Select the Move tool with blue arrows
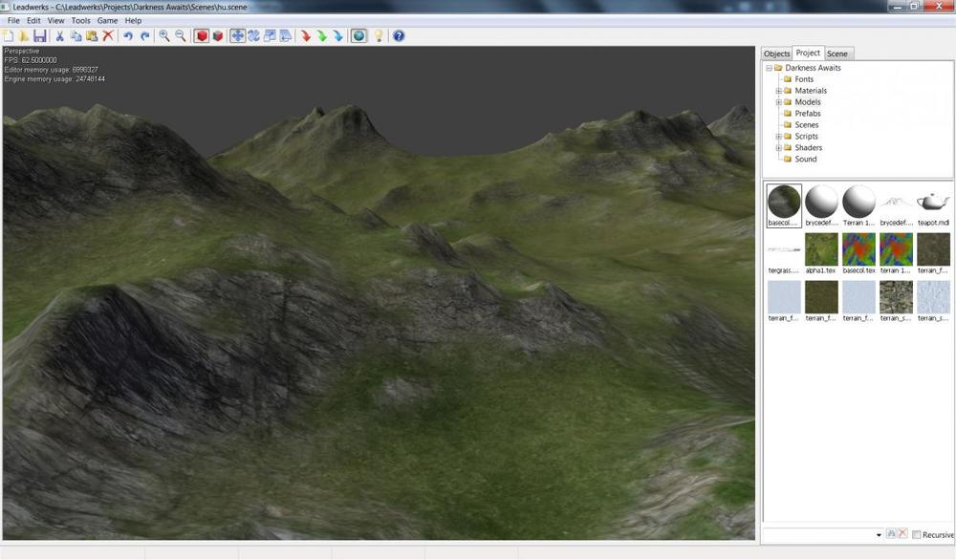 [x=237, y=36]
